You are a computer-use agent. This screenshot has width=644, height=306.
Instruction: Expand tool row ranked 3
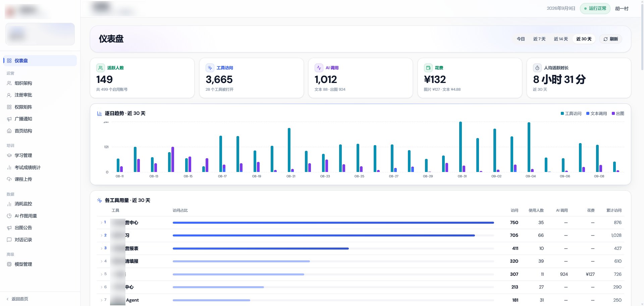102,249
